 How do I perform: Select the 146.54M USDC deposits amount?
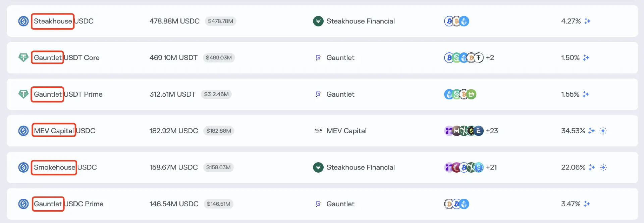(174, 204)
